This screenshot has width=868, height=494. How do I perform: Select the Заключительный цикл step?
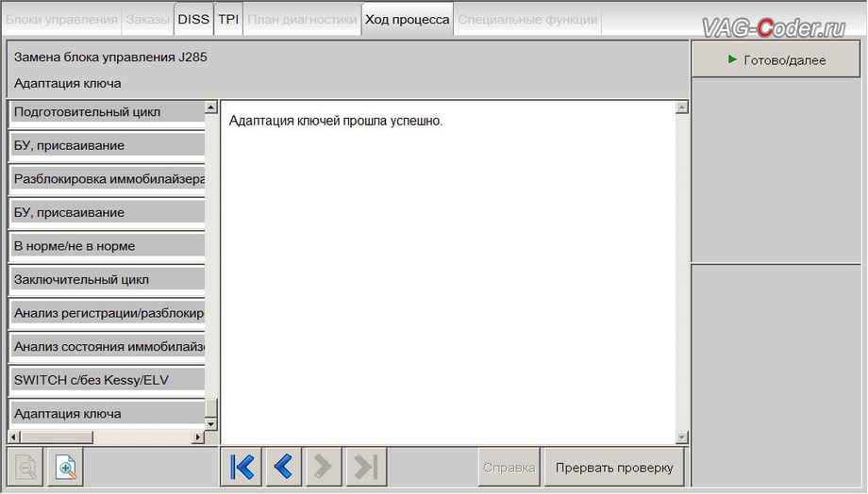[108, 280]
